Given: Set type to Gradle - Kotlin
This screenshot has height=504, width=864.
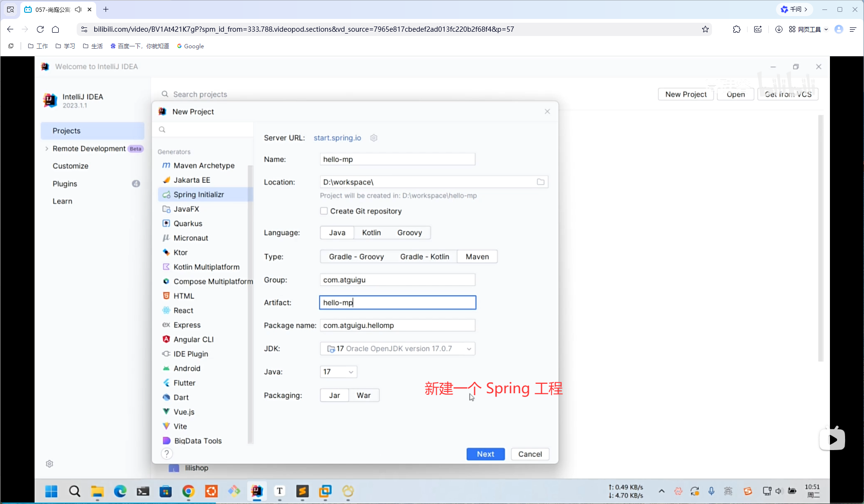Looking at the screenshot, I should [425, 257].
